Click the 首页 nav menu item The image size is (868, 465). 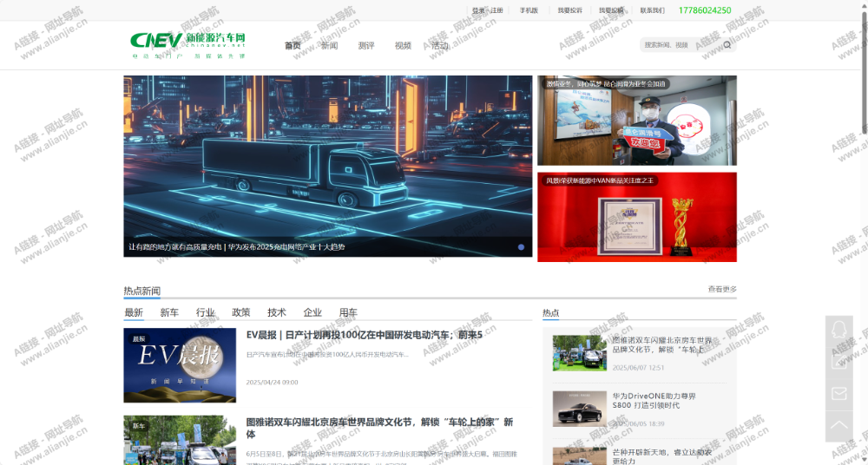point(293,45)
